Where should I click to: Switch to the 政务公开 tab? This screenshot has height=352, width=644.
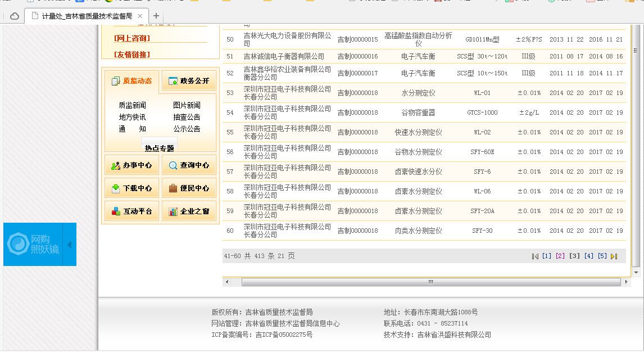[189, 81]
